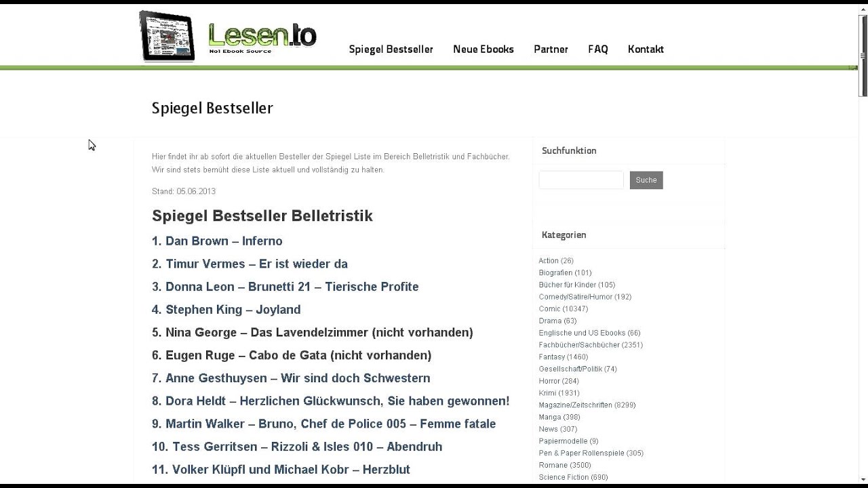Click the vertical scrollbar thumb
Image resolution: width=868 pixels, height=488 pixels.
(x=863, y=54)
